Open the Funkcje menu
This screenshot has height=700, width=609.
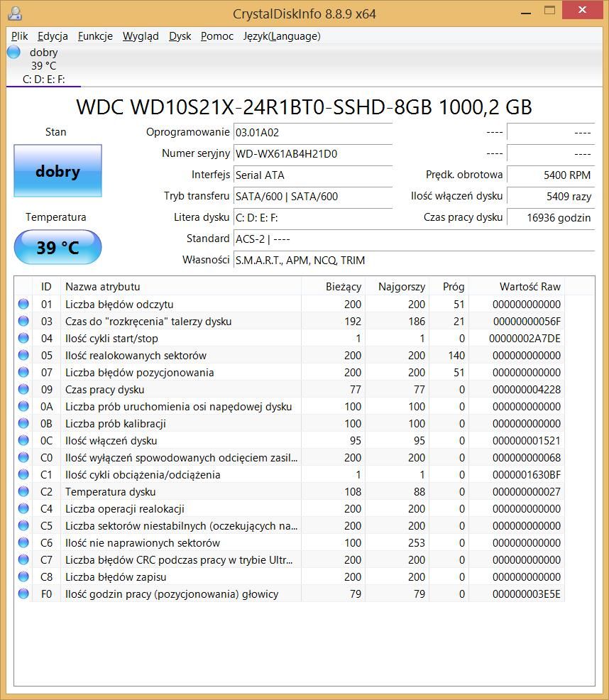(x=95, y=36)
